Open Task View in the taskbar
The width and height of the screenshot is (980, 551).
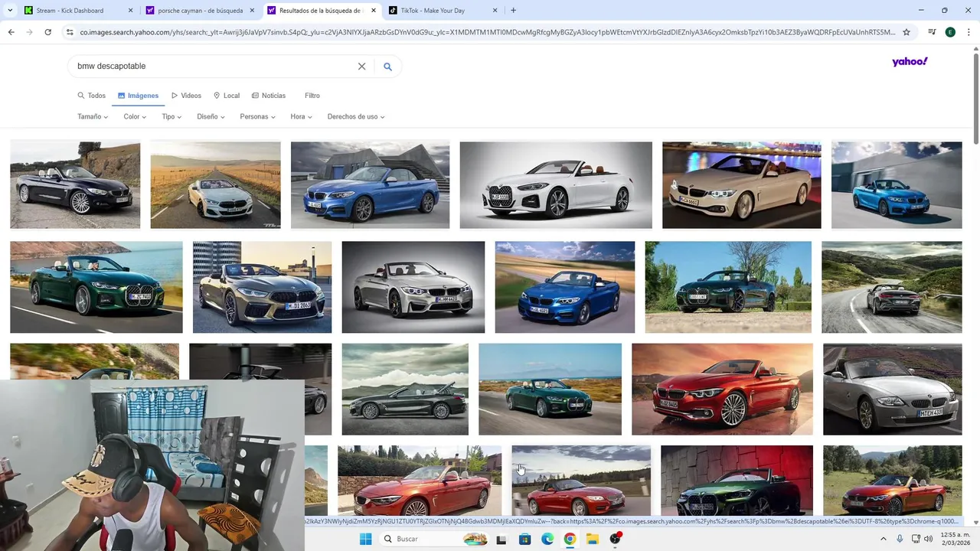tap(501, 539)
